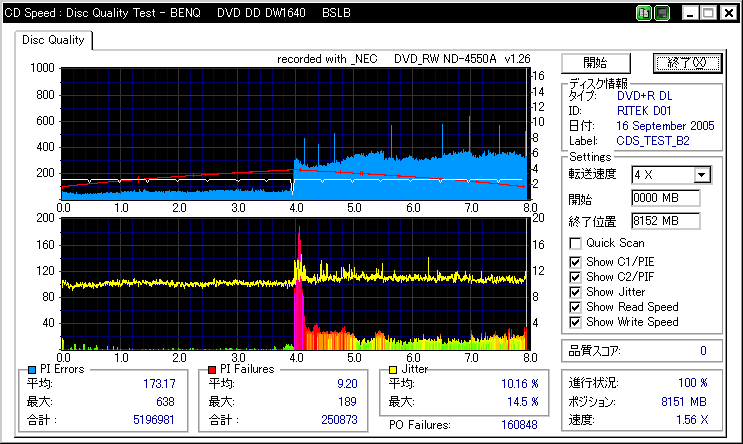Click the progress value 100 %
This screenshot has height=444, width=743.
click(x=693, y=383)
